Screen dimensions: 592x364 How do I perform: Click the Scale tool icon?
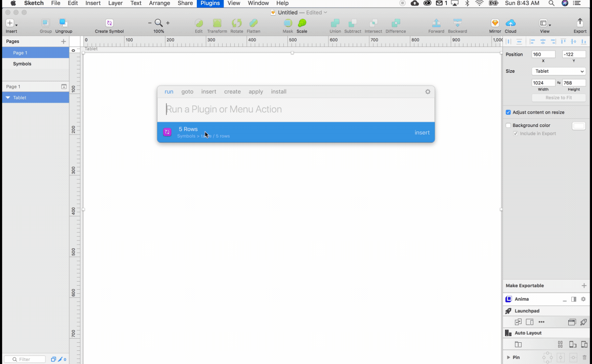click(302, 23)
